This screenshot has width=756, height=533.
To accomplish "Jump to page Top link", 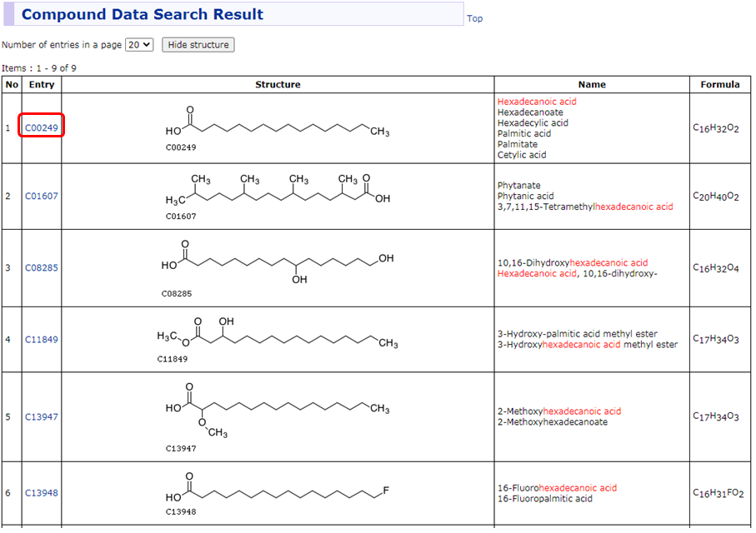I will pos(474,18).
